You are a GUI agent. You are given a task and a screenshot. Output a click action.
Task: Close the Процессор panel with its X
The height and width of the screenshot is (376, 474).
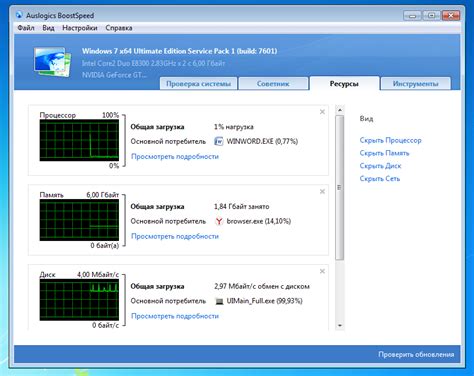click(322, 112)
